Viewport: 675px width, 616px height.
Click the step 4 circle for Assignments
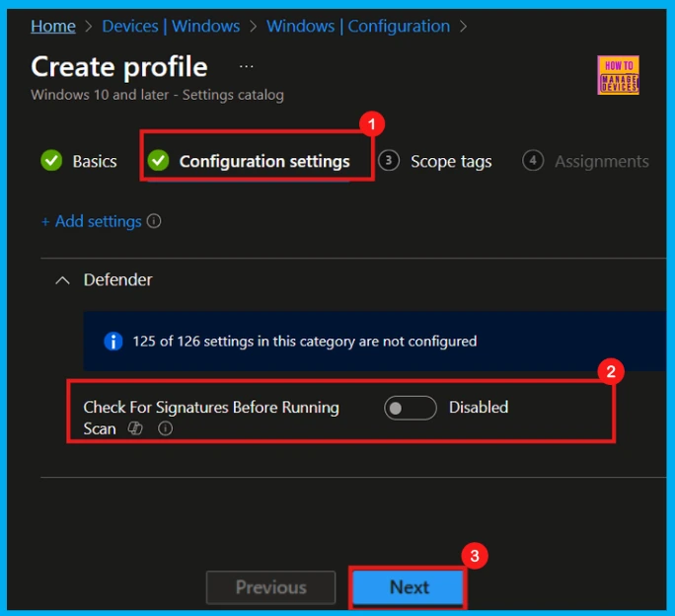coord(533,161)
